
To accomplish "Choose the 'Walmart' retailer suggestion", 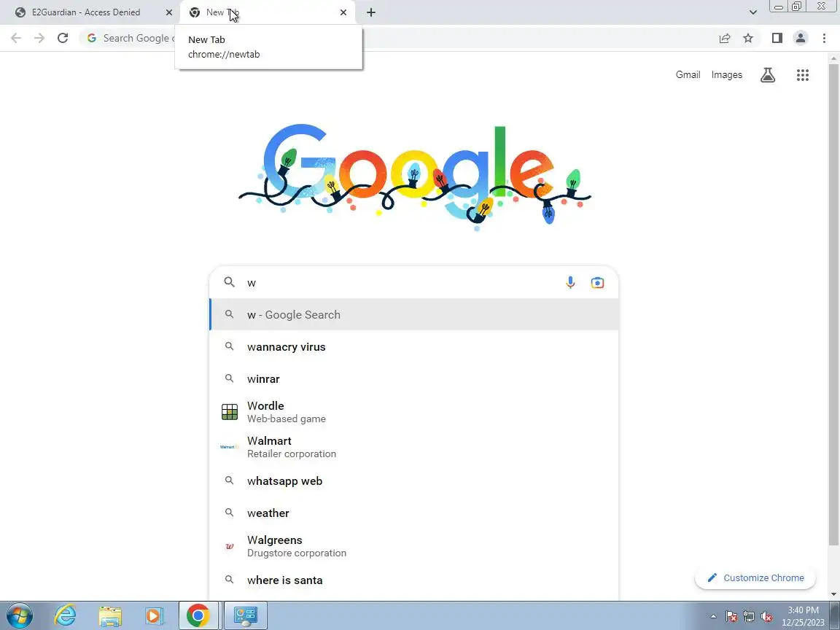I will tap(414, 447).
